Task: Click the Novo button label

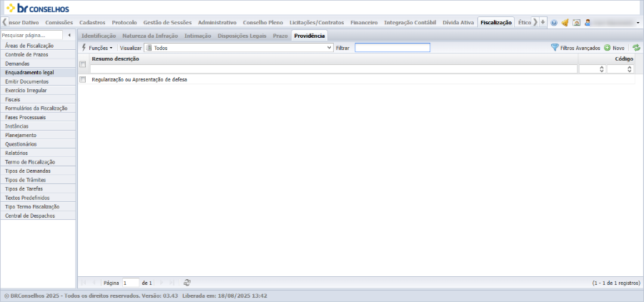Action: (618, 48)
